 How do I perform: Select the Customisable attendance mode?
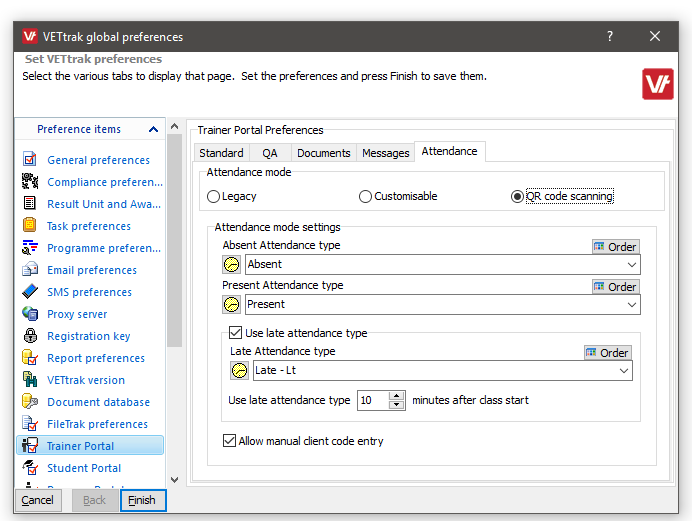(x=366, y=197)
